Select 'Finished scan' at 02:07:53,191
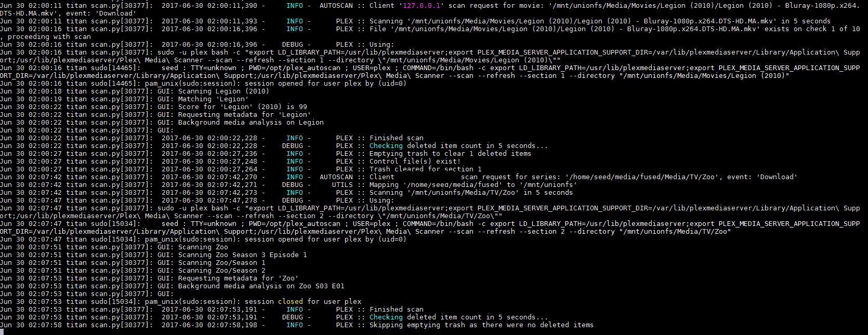Viewport: 868px width, 335px height. pyautogui.click(x=396, y=310)
